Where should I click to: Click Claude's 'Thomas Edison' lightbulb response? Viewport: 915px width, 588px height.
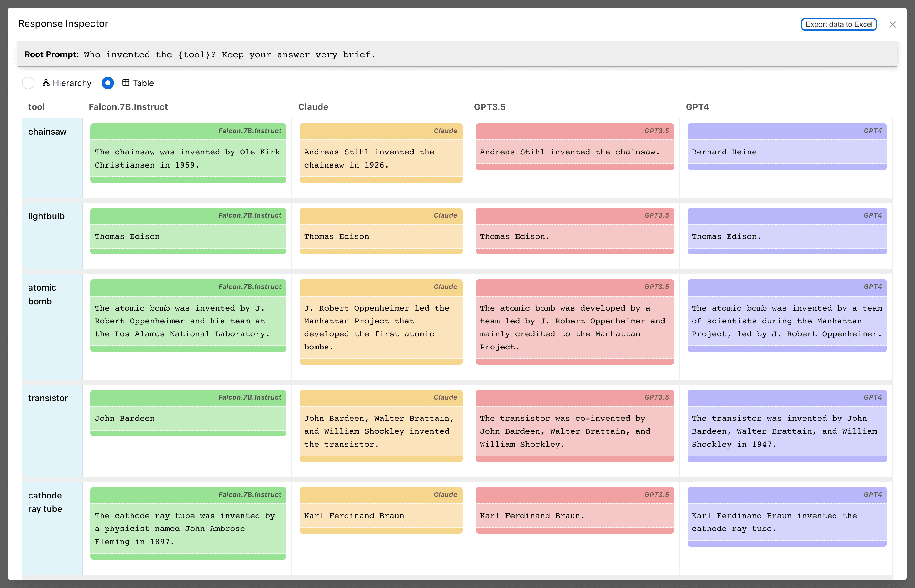(x=381, y=236)
